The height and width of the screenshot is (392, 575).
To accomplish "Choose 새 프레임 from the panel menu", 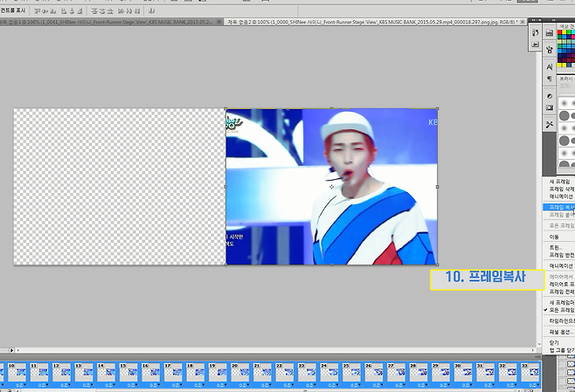I will click(x=561, y=182).
